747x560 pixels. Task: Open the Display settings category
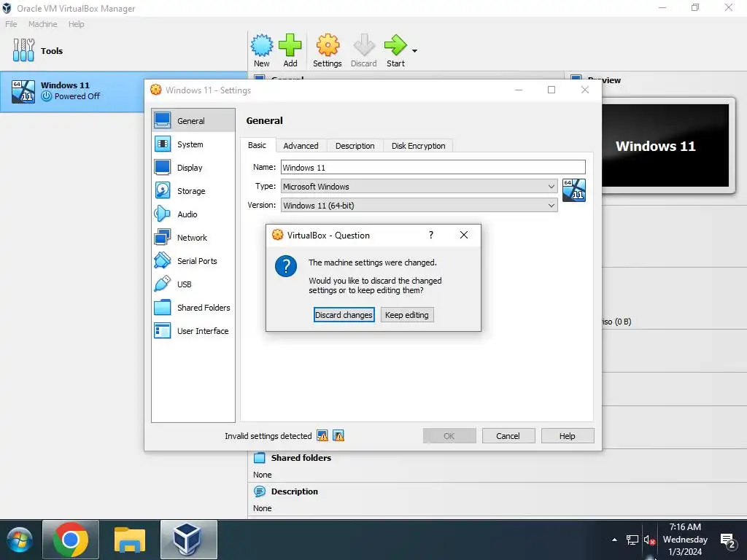(193, 168)
